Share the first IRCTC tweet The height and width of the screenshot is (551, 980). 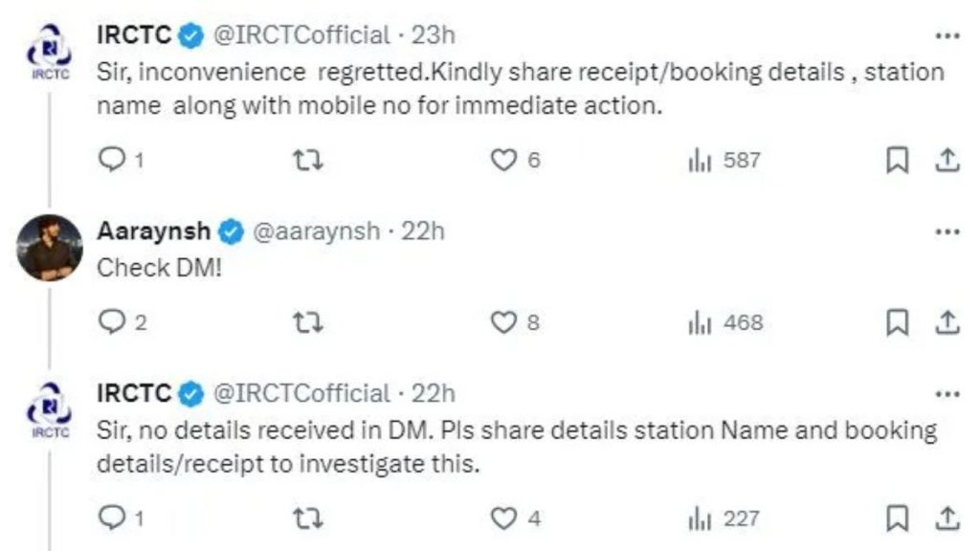946,161
